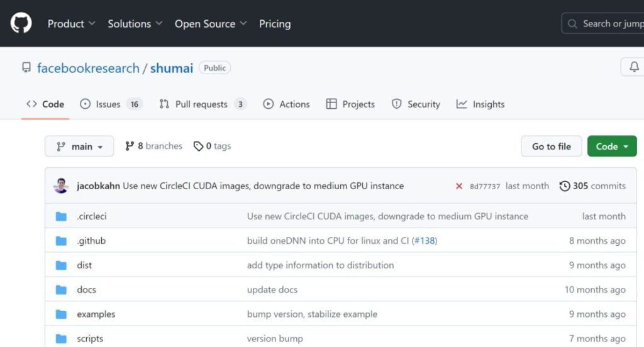Click '8 months ago' in .github row

597,241
